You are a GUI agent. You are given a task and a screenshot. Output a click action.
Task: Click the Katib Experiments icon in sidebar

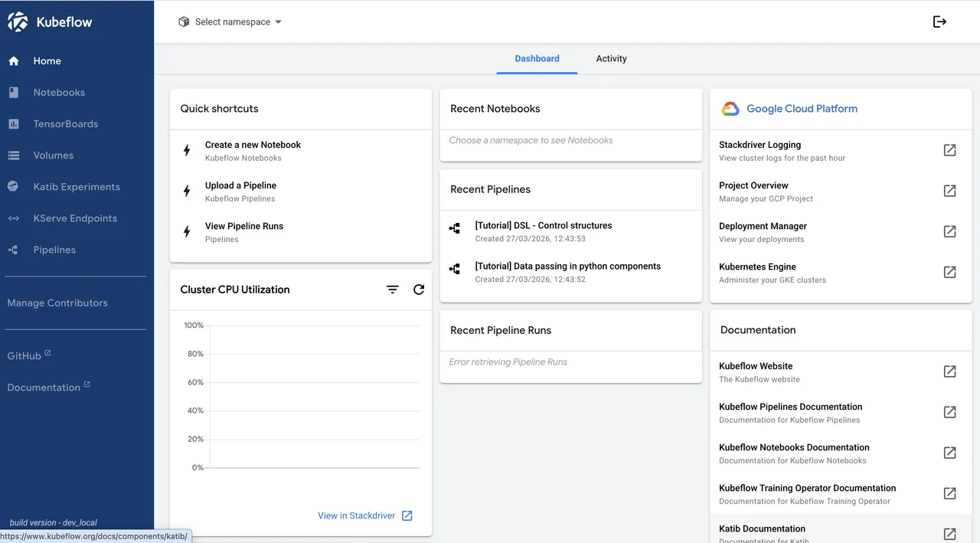(x=14, y=186)
